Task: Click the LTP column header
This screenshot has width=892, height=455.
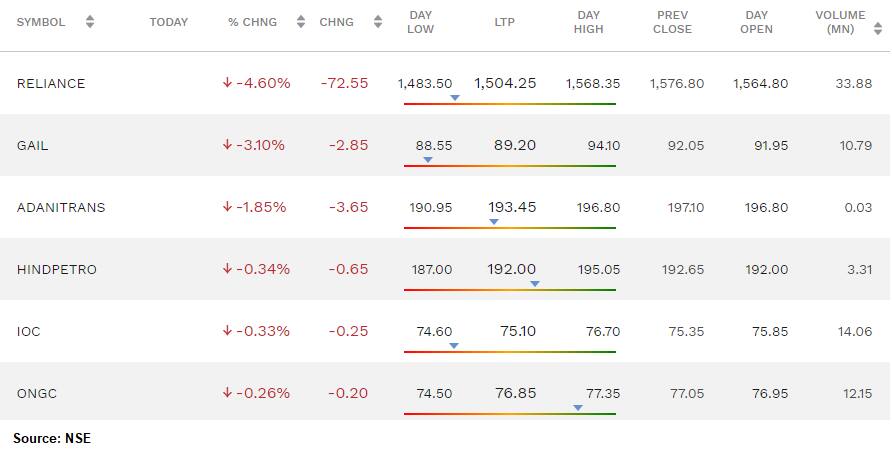Action: [x=504, y=22]
